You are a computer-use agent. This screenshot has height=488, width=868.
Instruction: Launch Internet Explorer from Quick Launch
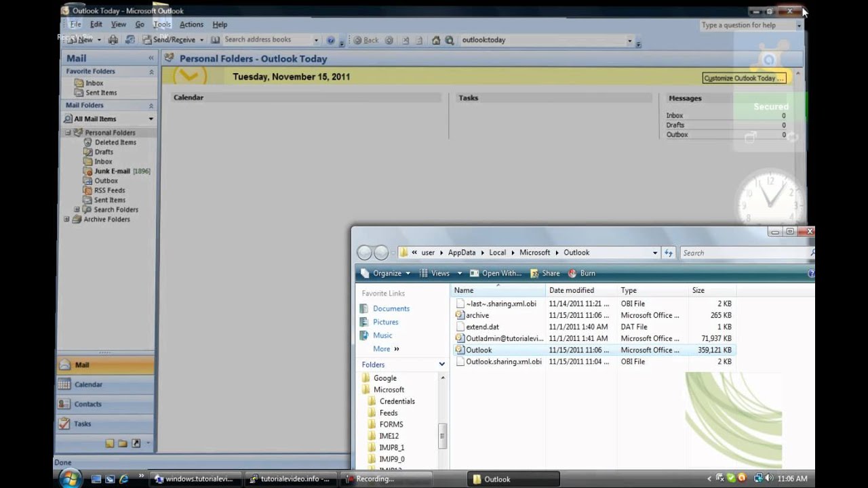click(123, 479)
